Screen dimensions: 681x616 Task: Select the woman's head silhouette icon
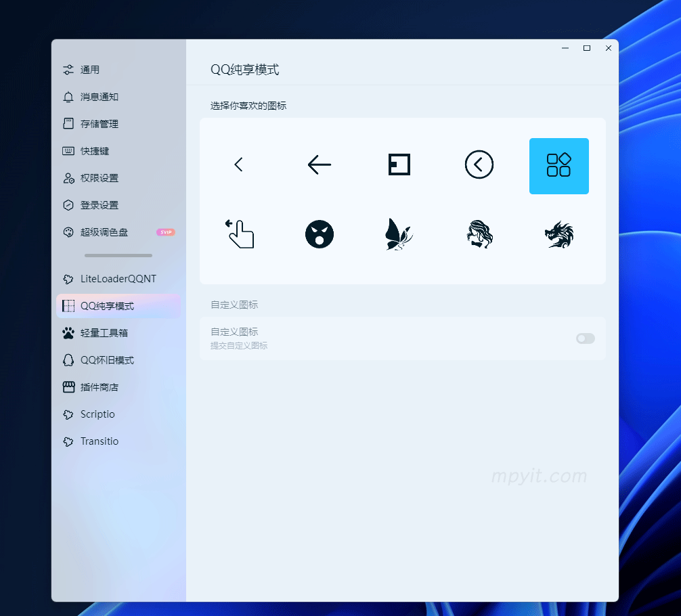pos(479,234)
